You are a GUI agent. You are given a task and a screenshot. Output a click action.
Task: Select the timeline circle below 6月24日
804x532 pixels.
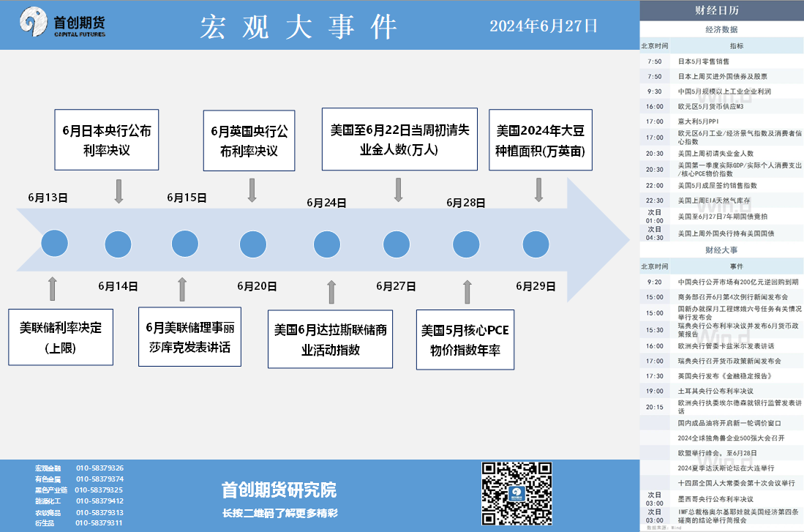[x=326, y=244]
